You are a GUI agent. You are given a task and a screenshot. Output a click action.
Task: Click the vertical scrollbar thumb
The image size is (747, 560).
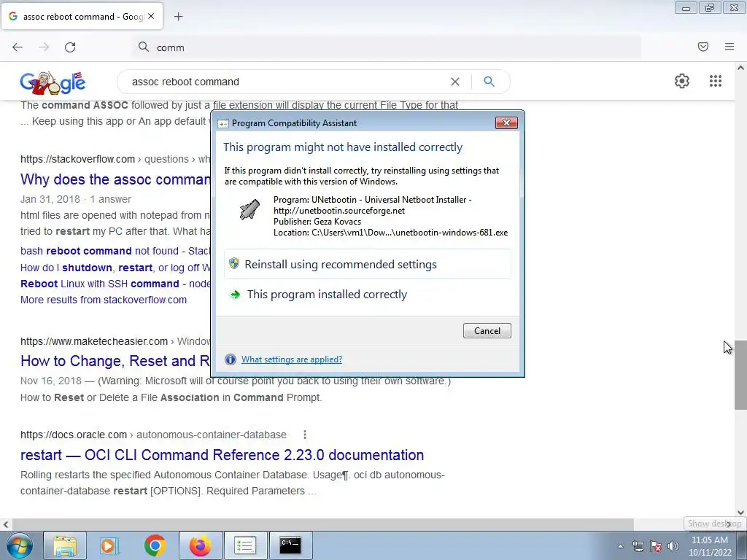pos(740,376)
